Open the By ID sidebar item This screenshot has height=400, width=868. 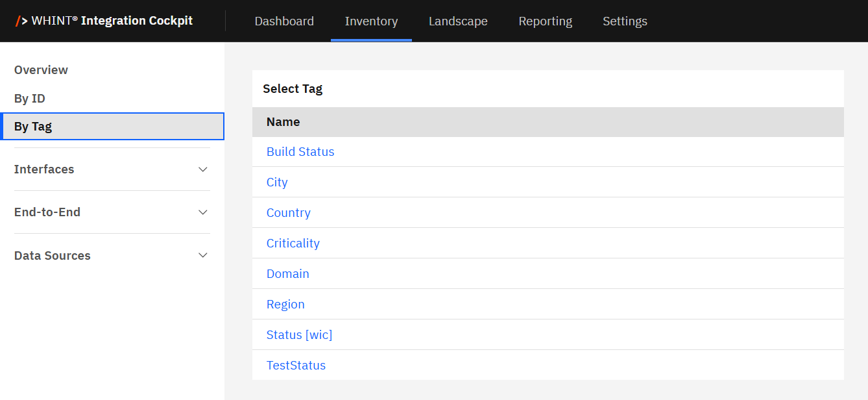(30, 99)
